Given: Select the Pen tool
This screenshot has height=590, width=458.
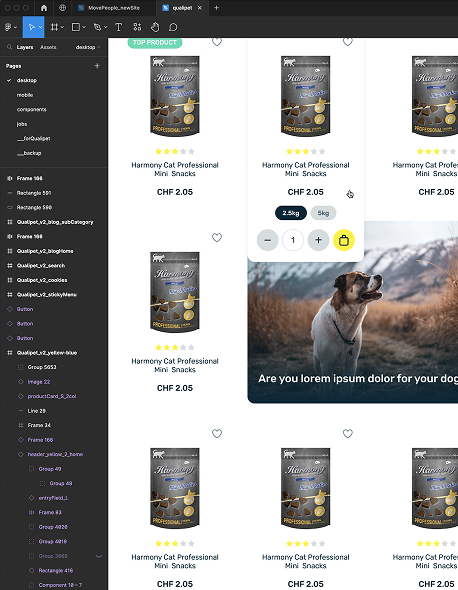Looking at the screenshot, I should click(x=97, y=27).
